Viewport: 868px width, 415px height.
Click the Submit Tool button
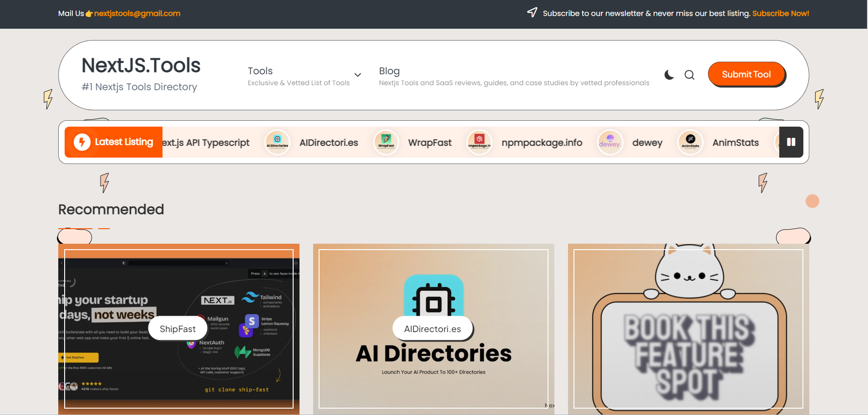pyautogui.click(x=746, y=74)
